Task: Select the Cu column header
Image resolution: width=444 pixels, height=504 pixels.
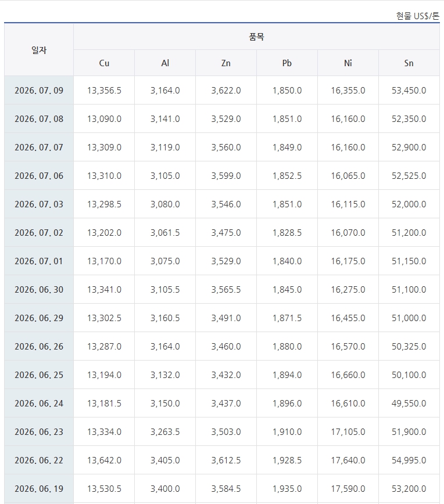Action: tap(104, 63)
